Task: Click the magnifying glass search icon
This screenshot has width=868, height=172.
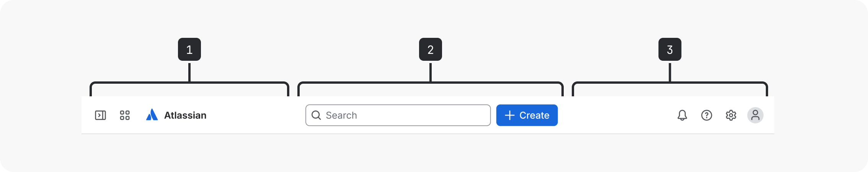Action: point(316,115)
